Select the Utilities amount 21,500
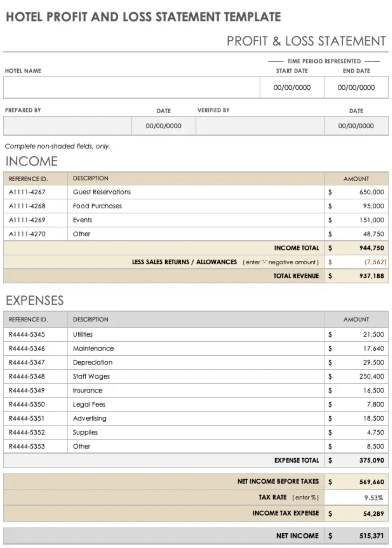 373,334
